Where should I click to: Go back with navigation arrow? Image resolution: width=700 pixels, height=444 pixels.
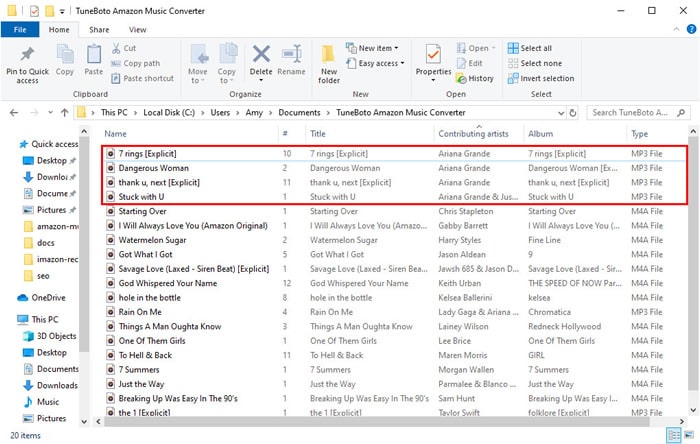click(14, 112)
